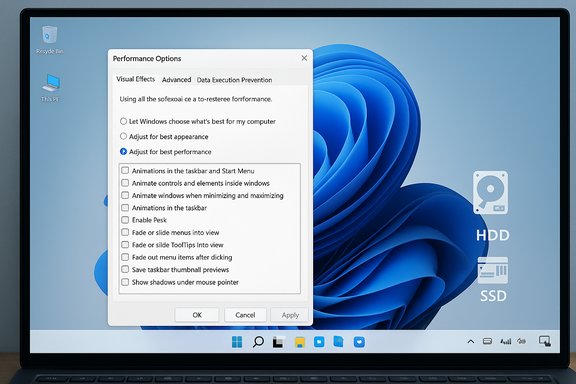Select Adjust for best appearance
576x384 pixels.
[164, 136]
